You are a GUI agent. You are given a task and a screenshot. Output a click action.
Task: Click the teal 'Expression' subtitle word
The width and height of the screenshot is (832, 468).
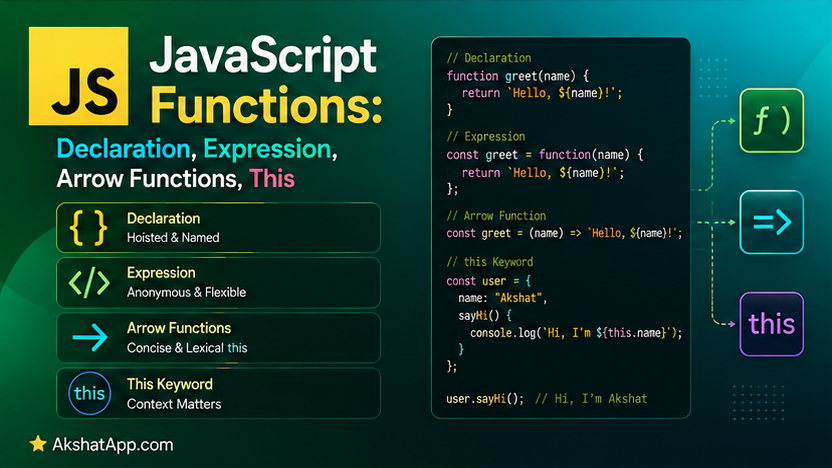click(267, 149)
